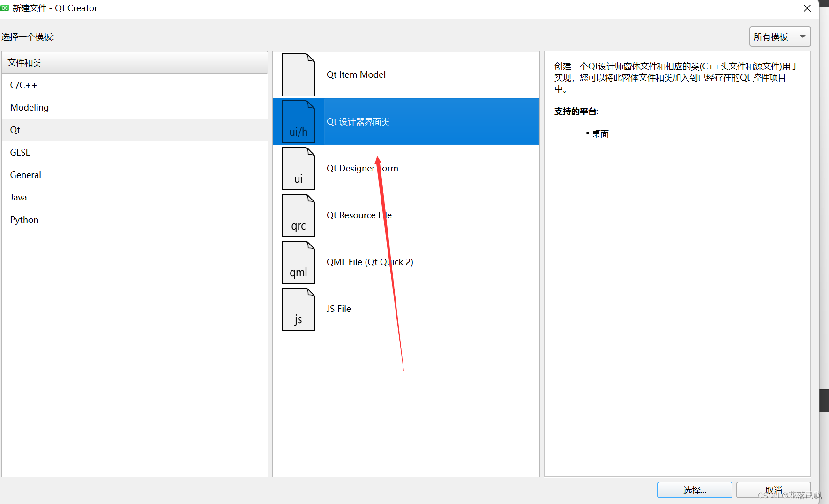This screenshot has height=504, width=829.
Task: Select the Python category
Action: click(135, 220)
